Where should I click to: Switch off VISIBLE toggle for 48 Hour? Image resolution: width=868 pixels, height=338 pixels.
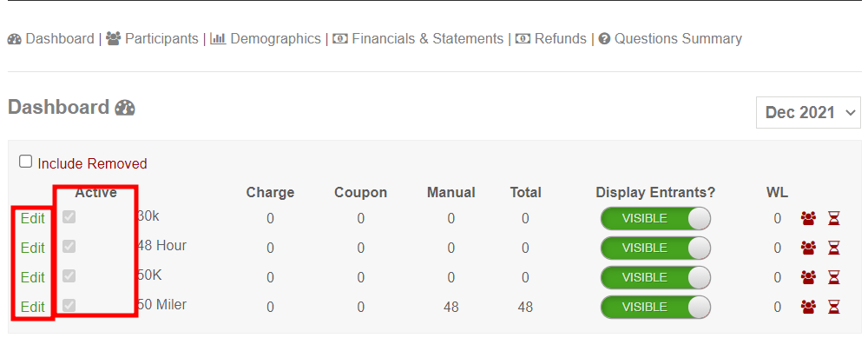pos(655,248)
